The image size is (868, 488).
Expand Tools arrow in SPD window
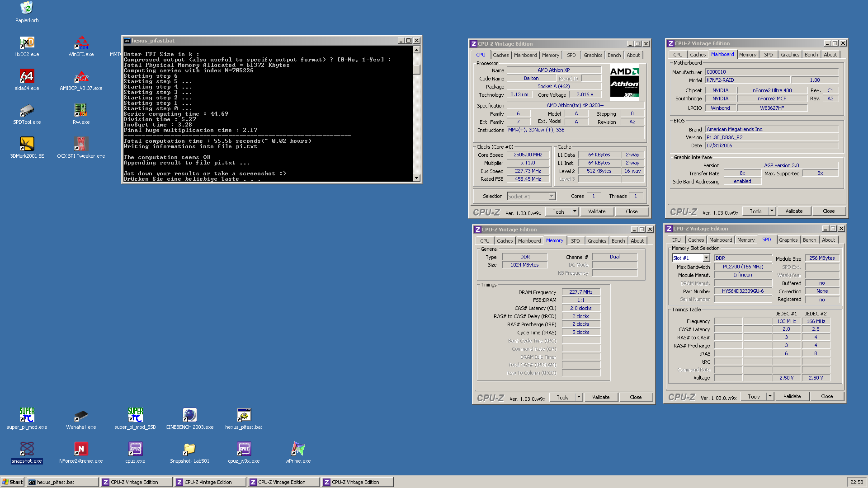pos(770,396)
